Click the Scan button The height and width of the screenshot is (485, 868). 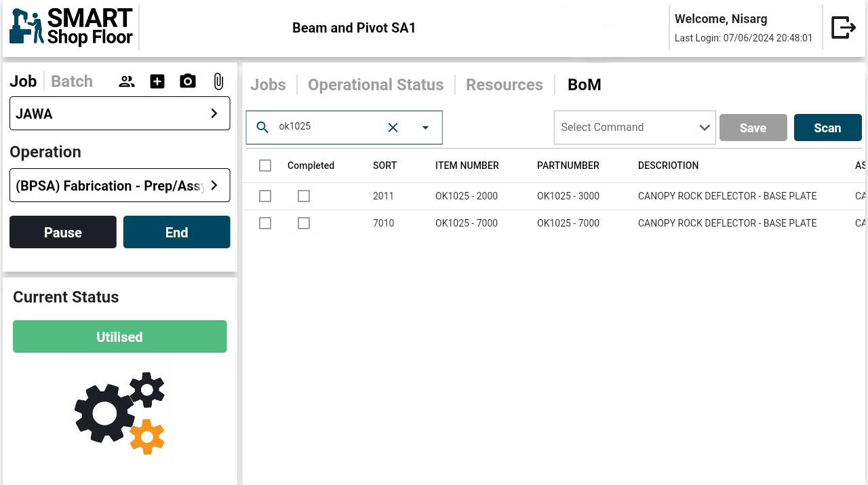(827, 128)
